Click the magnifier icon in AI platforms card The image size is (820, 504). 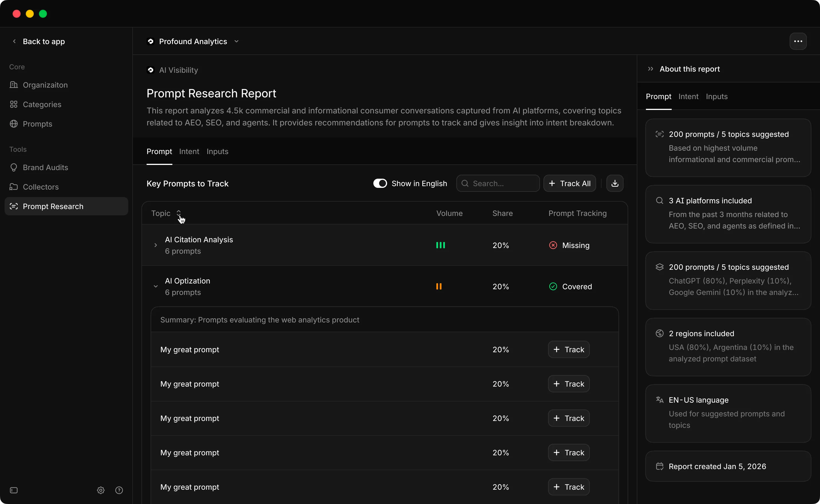659,201
